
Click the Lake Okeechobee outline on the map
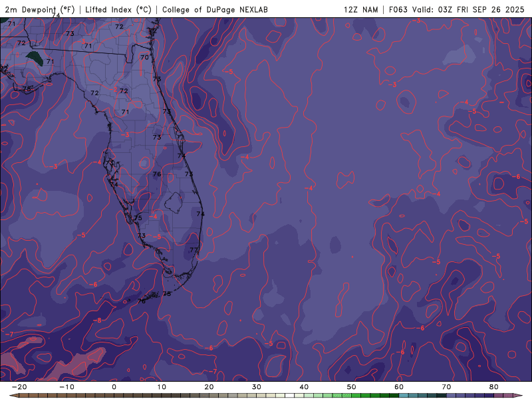click(174, 203)
